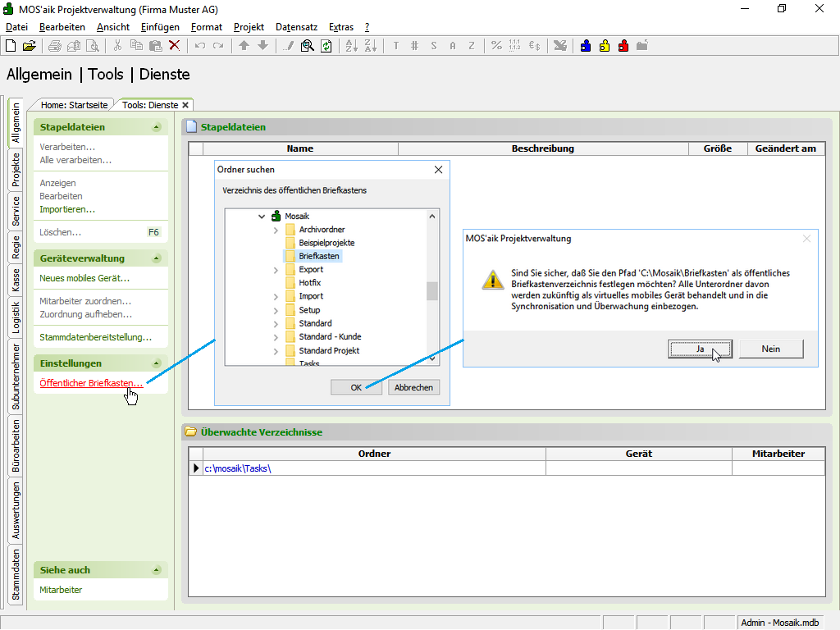Select the Logistik vertical side tab
Screen dimensions: 840x630
point(16,317)
